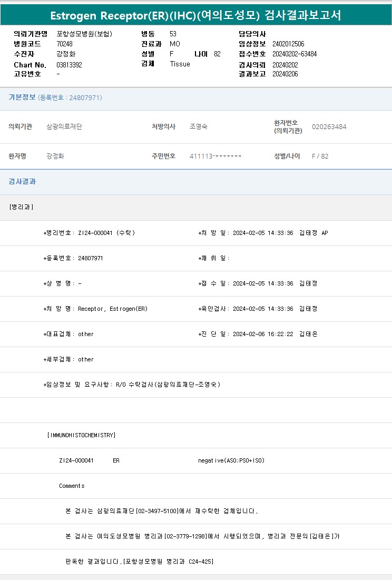Click the Estrogen Receptor report title header

(195, 15)
